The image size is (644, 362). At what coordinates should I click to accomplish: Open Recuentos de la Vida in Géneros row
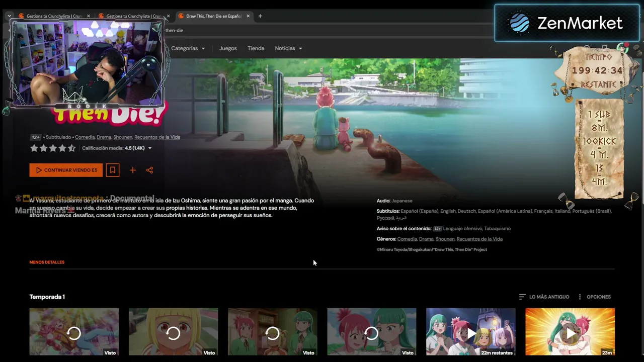[x=479, y=239]
